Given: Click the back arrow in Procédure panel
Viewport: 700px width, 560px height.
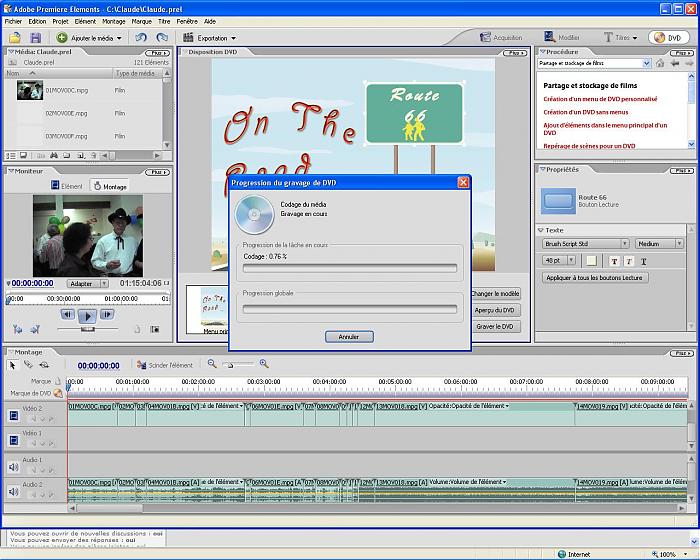Looking at the screenshot, I should [x=675, y=63].
